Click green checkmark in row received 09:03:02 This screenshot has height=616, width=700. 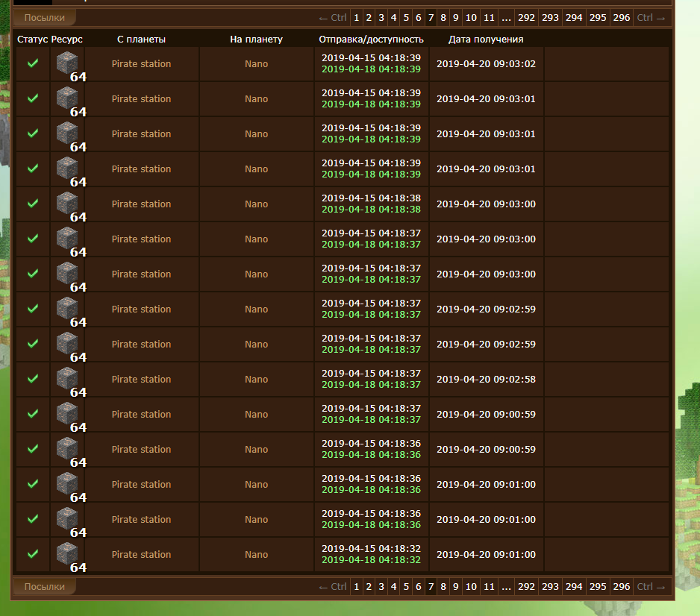(x=33, y=63)
